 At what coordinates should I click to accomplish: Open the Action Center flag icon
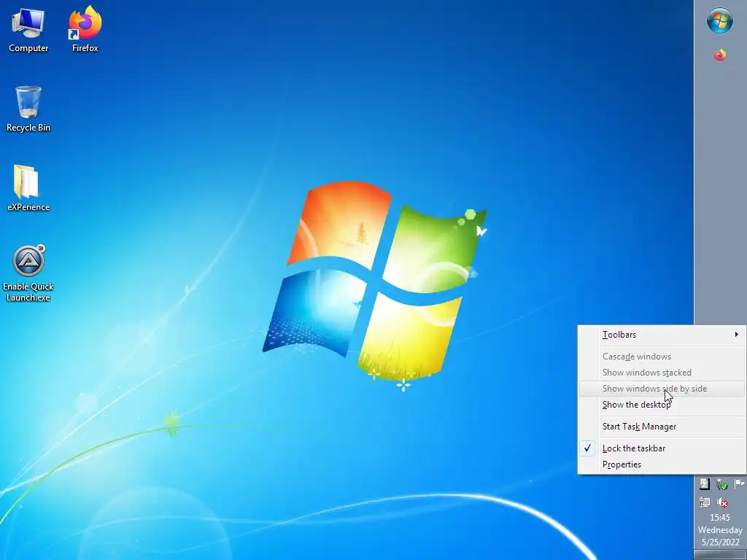tap(740, 484)
